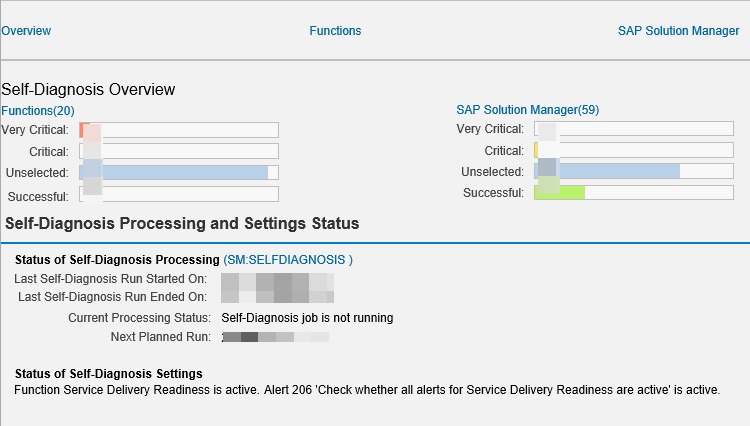Click the Current Processing Status label

click(x=139, y=318)
